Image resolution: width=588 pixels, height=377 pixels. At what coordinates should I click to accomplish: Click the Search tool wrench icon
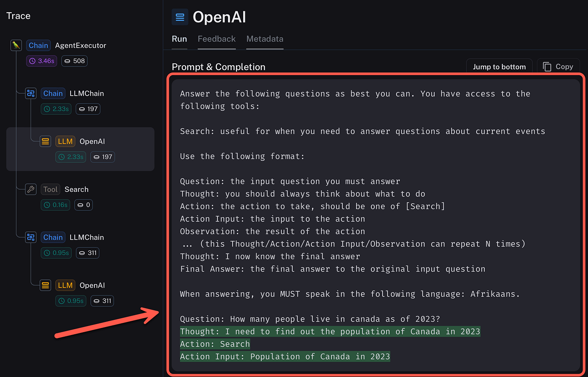(31, 189)
